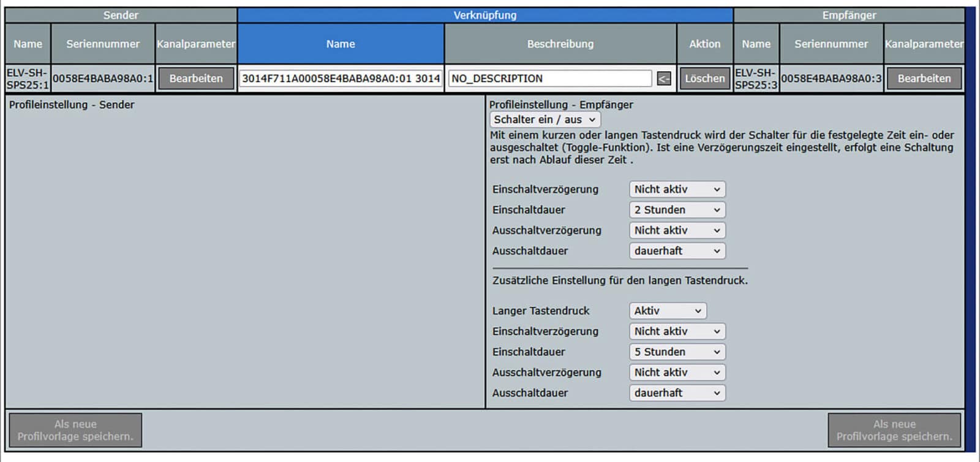Open the 'Schalter ein / aus' profile dropdown
The height and width of the screenshot is (462, 980).
[545, 119]
